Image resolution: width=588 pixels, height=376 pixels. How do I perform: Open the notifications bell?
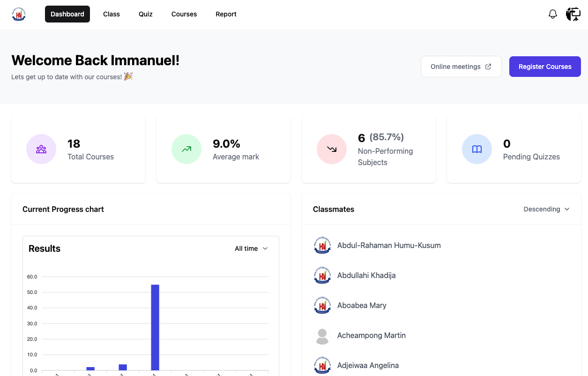553,14
